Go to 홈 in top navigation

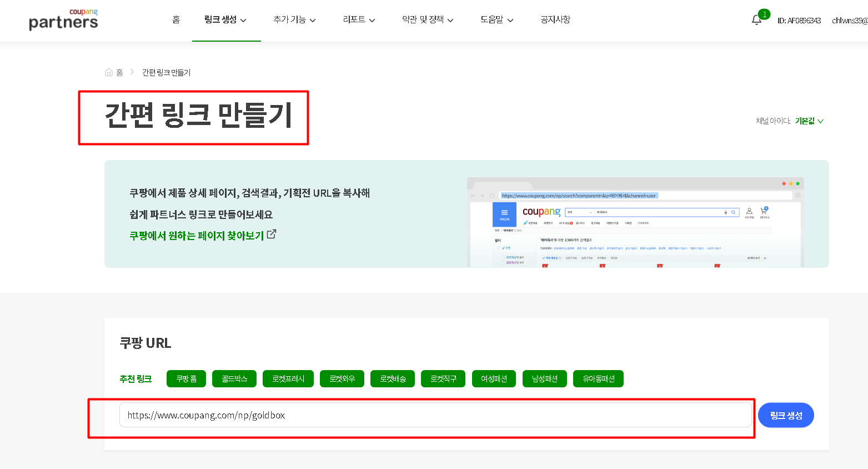176,19
